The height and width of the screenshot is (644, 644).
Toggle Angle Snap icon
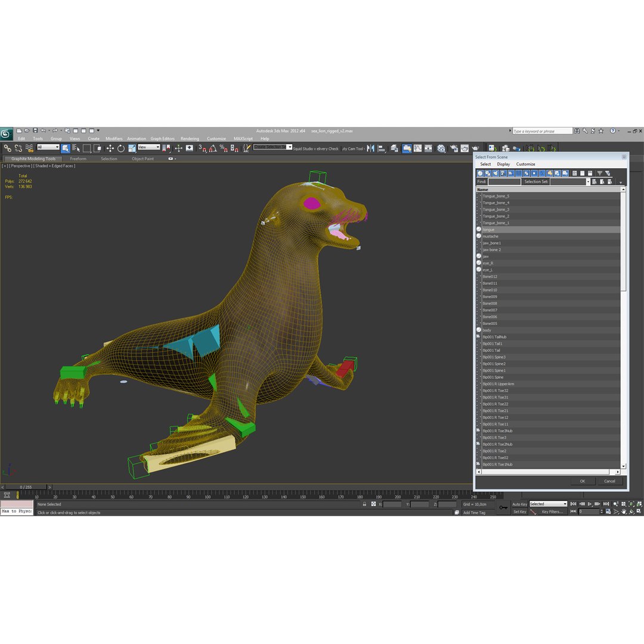click(213, 148)
